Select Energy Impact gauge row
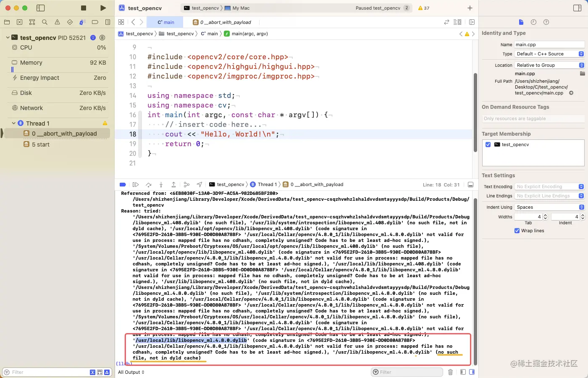 (x=59, y=78)
